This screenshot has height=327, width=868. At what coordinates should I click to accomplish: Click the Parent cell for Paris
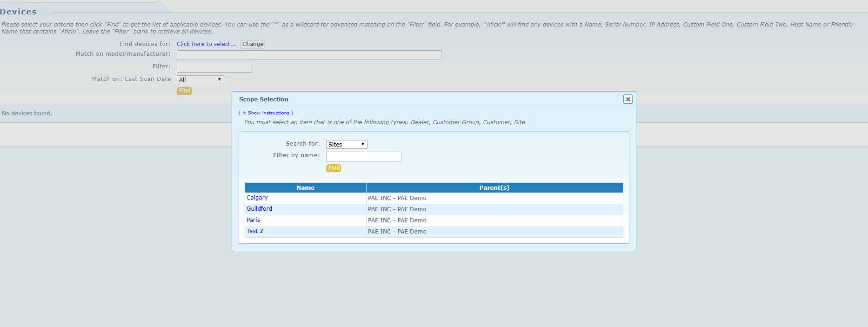[x=494, y=220]
